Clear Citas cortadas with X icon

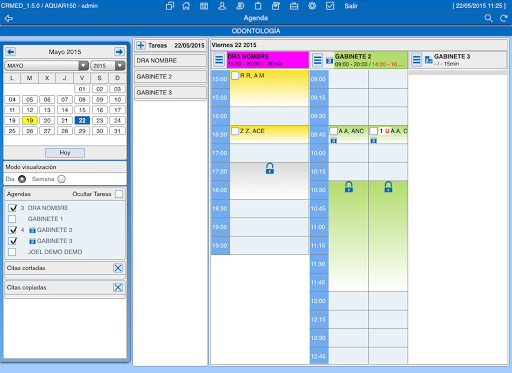(118, 268)
